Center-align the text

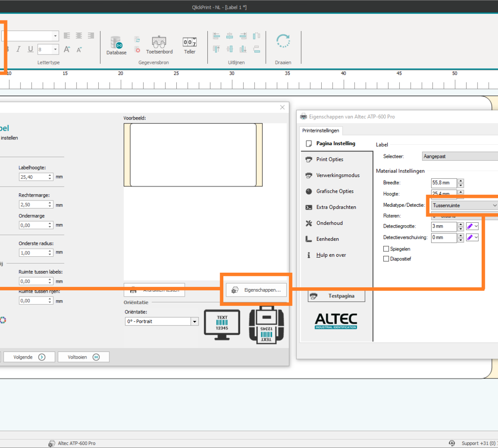point(79,36)
